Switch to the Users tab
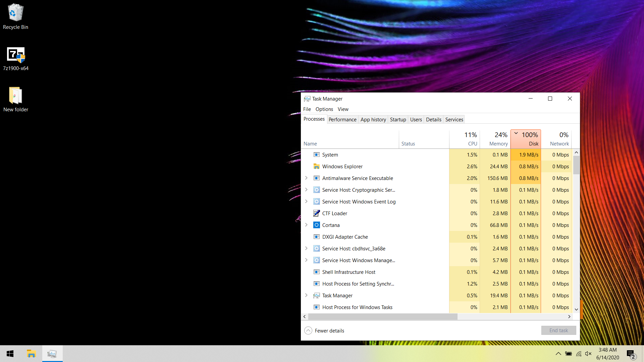Viewport: 644px width, 362px height. pyautogui.click(x=416, y=120)
